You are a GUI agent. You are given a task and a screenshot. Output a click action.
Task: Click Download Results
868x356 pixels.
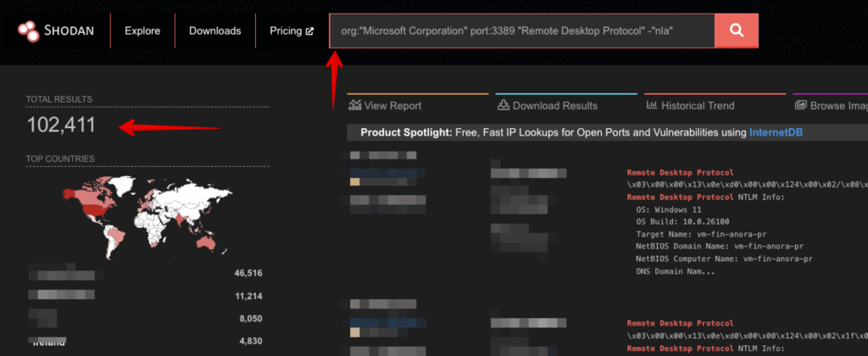(554, 106)
